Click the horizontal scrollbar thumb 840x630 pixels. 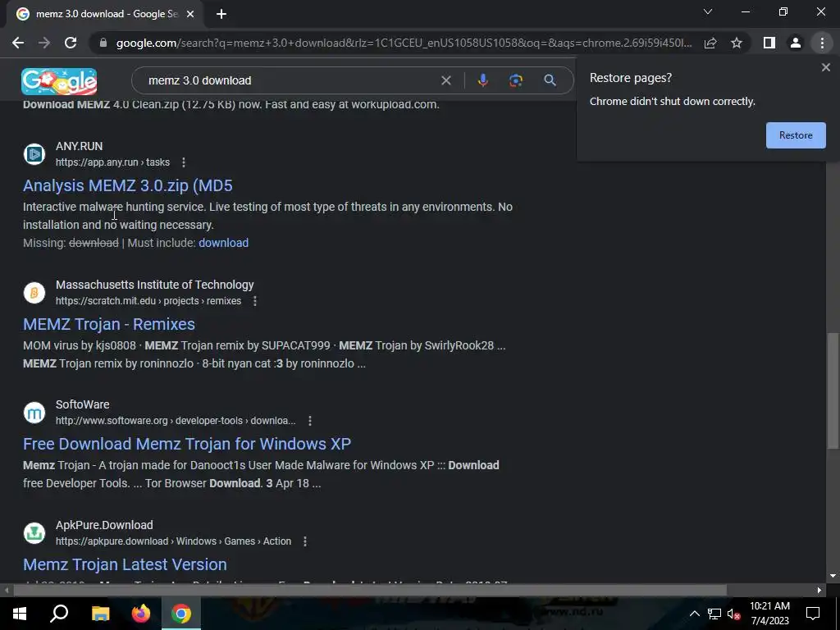coord(370,591)
